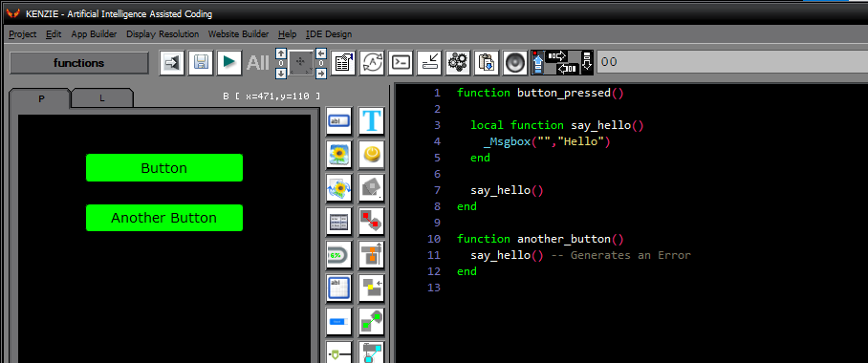Select the green linked squares tool

[372, 322]
